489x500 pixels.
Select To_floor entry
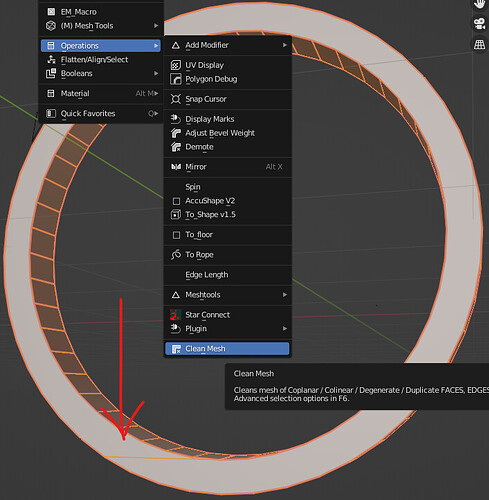227,235
